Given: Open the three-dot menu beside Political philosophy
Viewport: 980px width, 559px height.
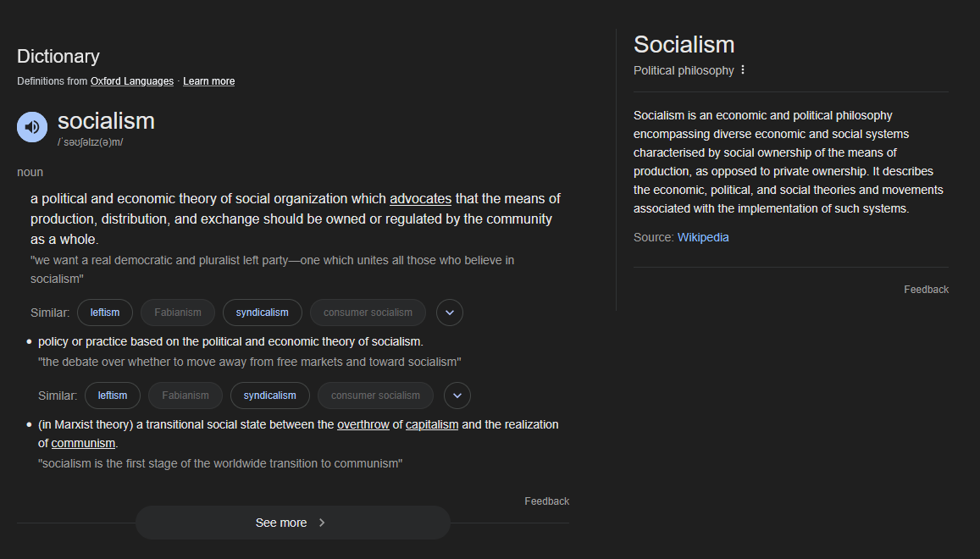Looking at the screenshot, I should tap(743, 70).
